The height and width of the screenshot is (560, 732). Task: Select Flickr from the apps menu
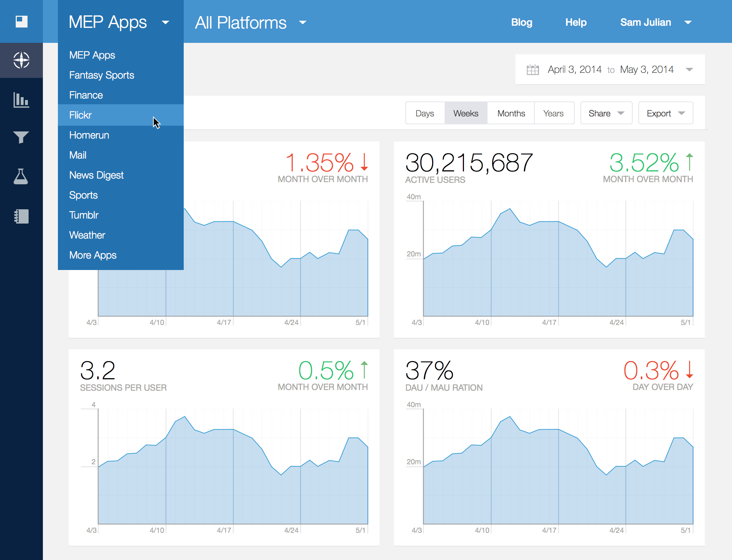81,115
